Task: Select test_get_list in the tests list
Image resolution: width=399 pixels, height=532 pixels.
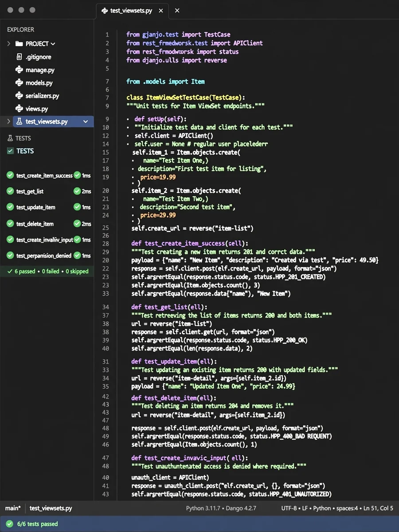Action: point(30,192)
